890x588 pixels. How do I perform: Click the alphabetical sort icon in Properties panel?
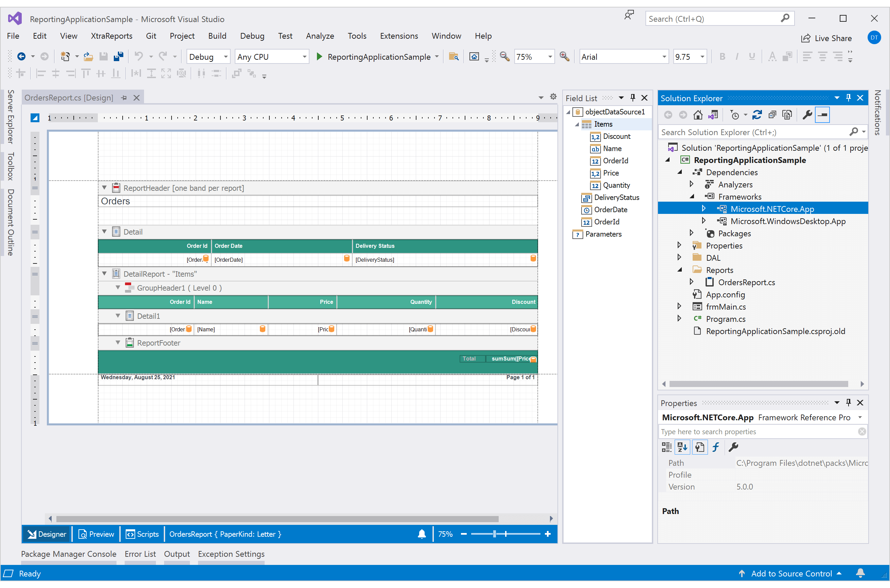(x=682, y=447)
